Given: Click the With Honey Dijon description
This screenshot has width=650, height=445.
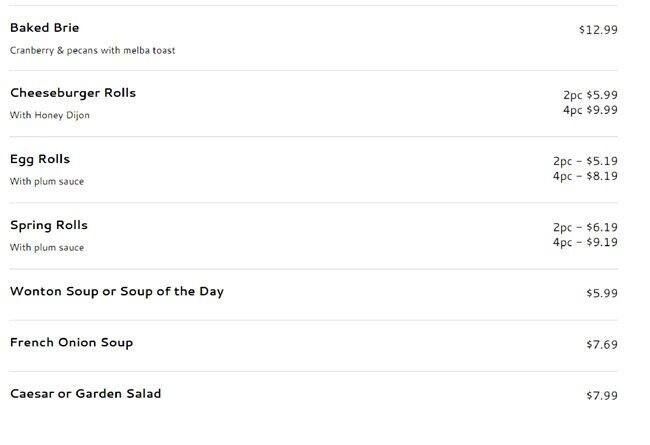Looking at the screenshot, I should click(50, 116).
